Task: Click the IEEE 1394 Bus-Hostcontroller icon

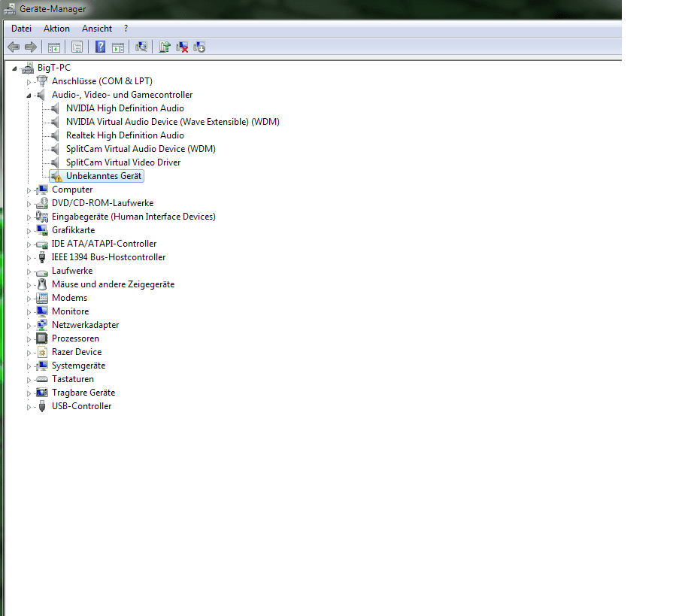Action: coord(42,257)
